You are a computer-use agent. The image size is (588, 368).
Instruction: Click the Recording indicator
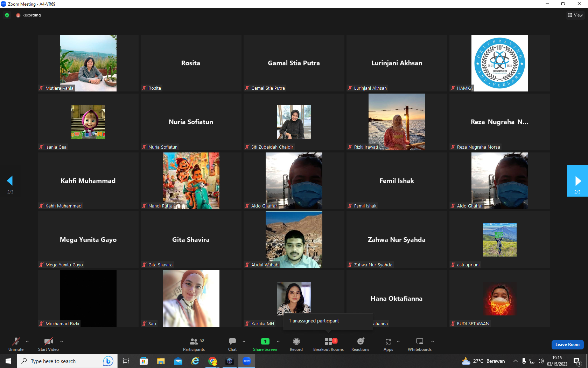click(28, 15)
